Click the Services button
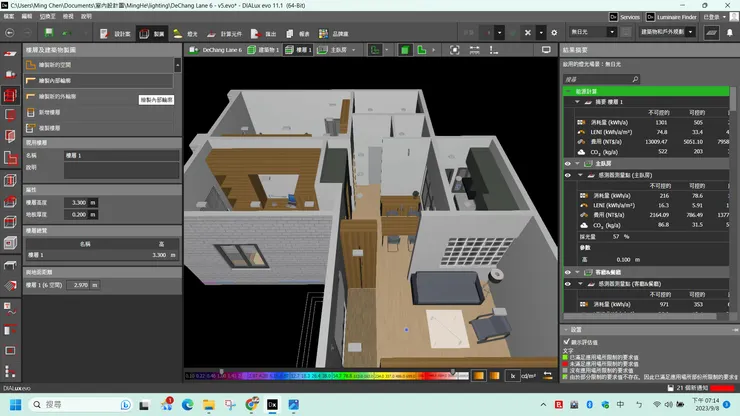This screenshot has height=416, width=740. pyautogui.click(x=624, y=17)
